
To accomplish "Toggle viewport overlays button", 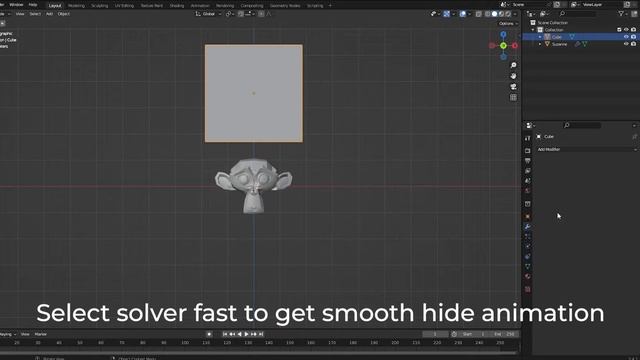I will 462,14.
